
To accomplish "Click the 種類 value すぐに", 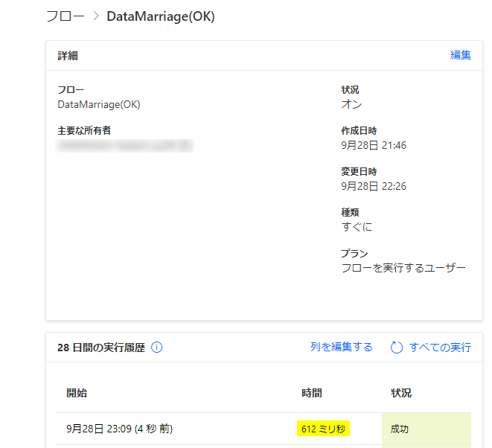I will click(357, 226).
